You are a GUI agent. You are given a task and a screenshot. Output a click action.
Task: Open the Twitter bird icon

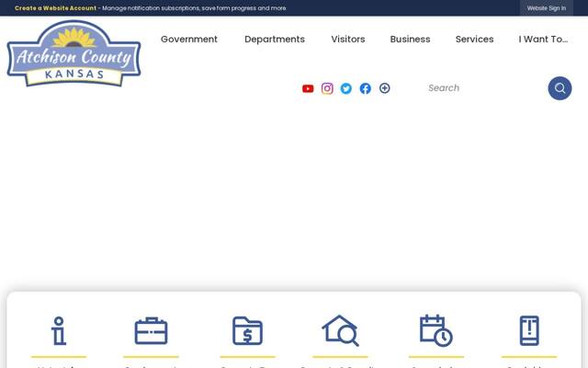coord(346,88)
